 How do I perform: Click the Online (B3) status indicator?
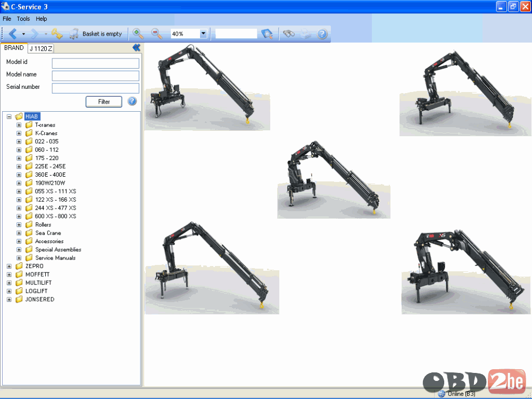456,394
